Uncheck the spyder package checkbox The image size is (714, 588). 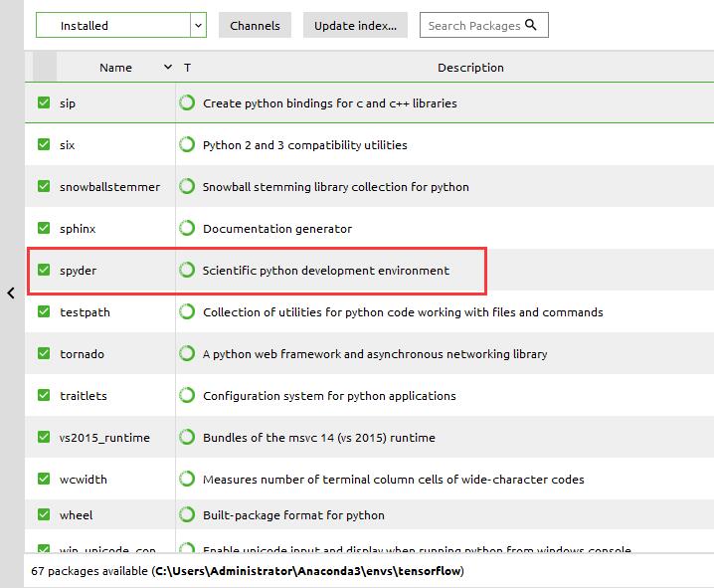pos(44,270)
